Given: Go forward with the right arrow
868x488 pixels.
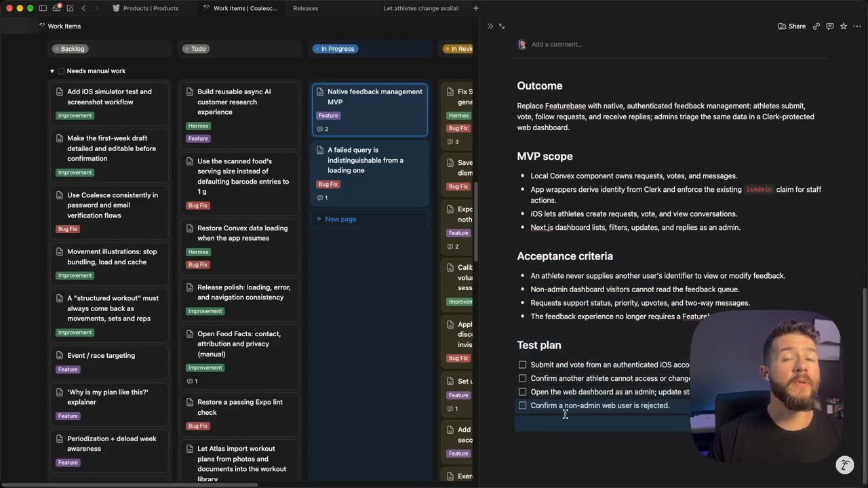Looking at the screenshot, I should [x=96, y=8].
